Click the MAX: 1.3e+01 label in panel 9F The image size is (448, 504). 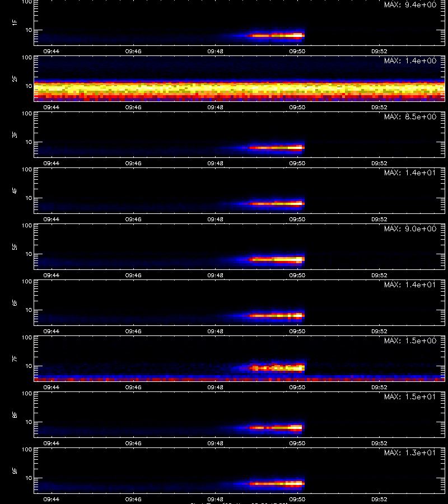[410, 452]
